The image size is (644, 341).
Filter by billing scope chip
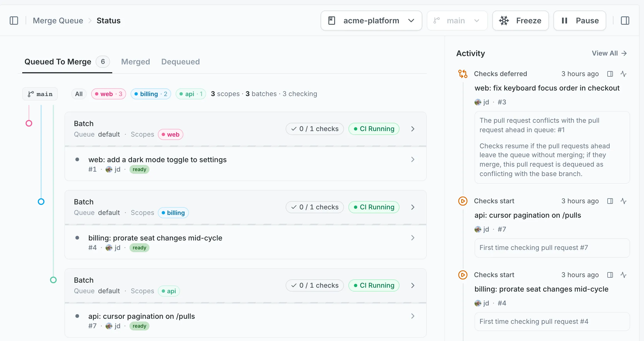[x=151, y=94]
